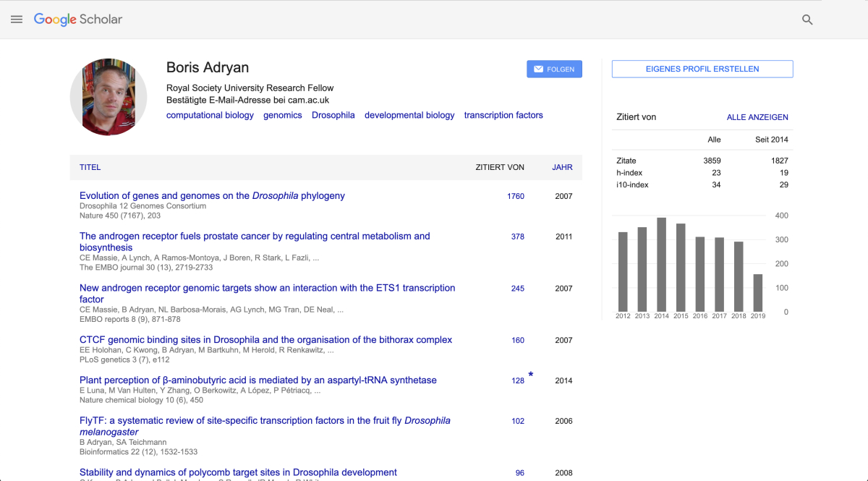Select the transcription factors tag
This screenshot has height=481, width=868.
[x=503, y=115]
